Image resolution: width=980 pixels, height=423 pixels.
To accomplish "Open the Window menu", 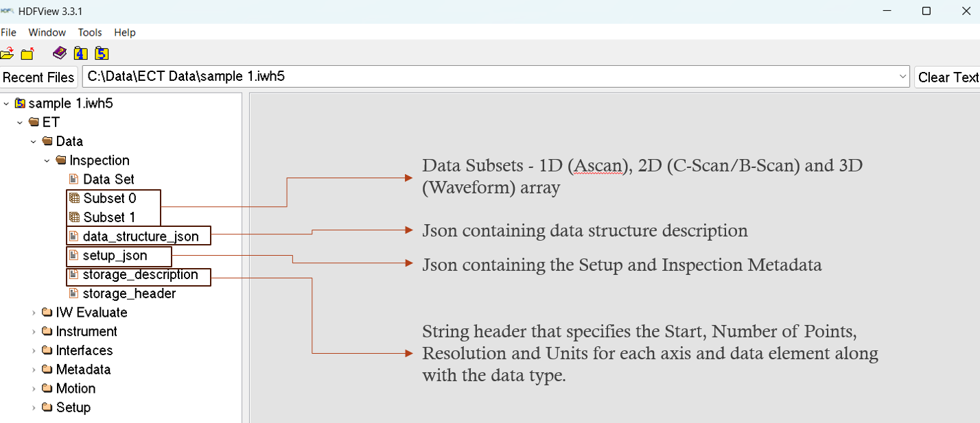I will [x=47, y=32].
